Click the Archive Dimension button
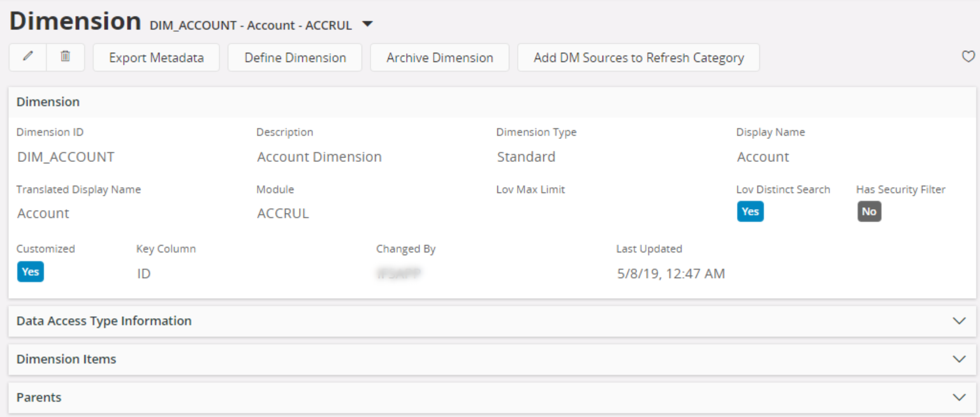 pos(439,57)
